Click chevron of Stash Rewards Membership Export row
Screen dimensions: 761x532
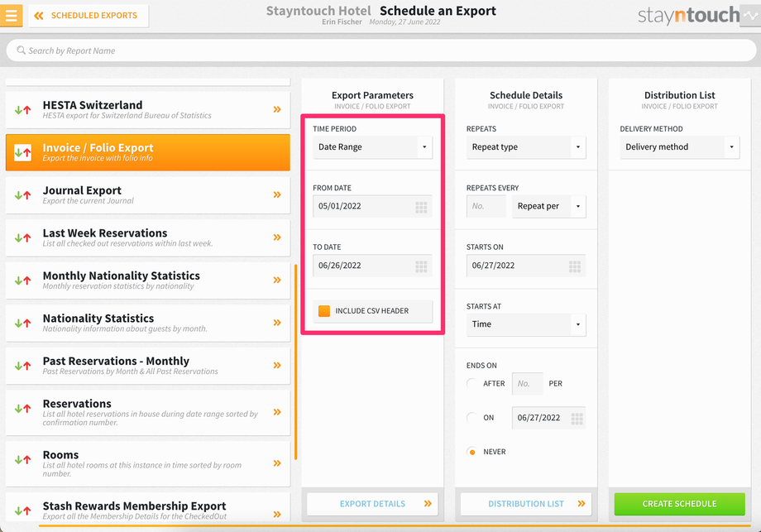click(x=277, y=514)
